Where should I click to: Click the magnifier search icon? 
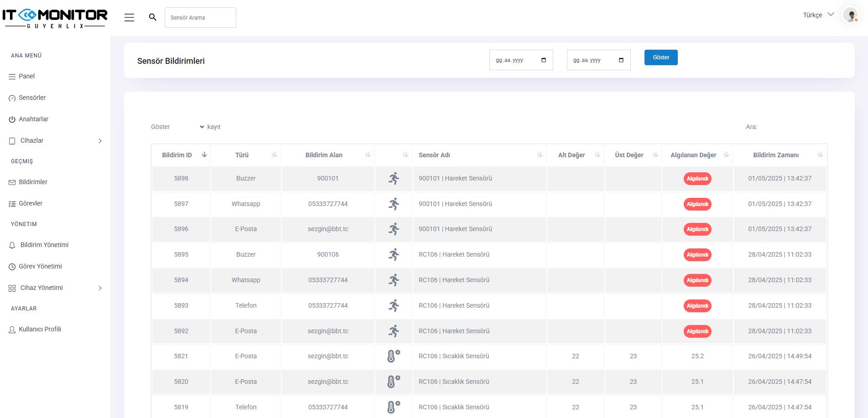(153, 17)
